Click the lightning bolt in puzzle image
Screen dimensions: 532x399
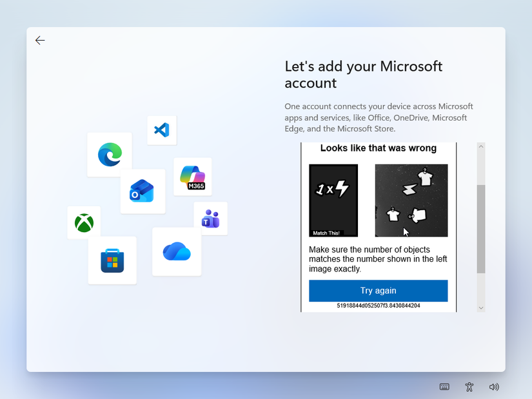click(x=409, y=190)
